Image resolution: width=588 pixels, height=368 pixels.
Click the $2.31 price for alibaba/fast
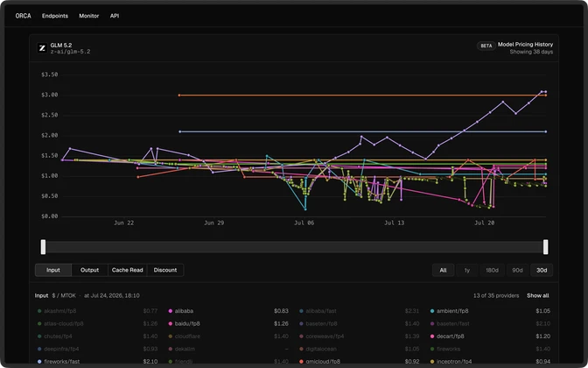point(412,311)
